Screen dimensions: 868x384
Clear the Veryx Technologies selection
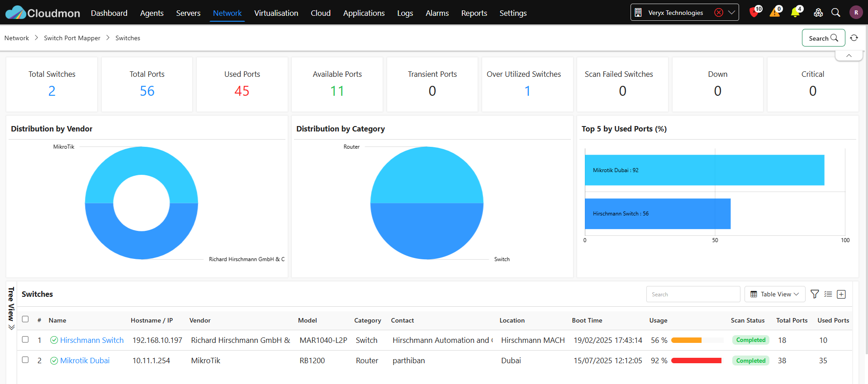click(x=719, y=13)
